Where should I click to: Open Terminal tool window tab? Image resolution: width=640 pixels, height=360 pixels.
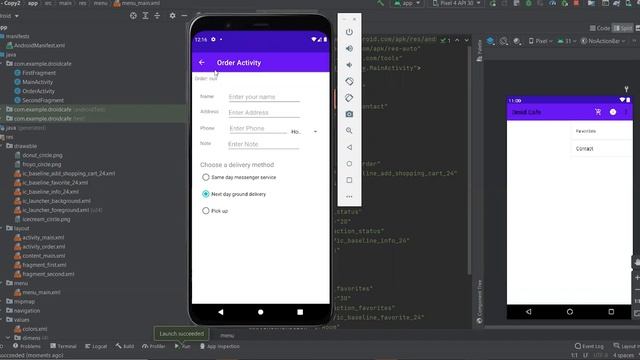click(x=63, y=346)
